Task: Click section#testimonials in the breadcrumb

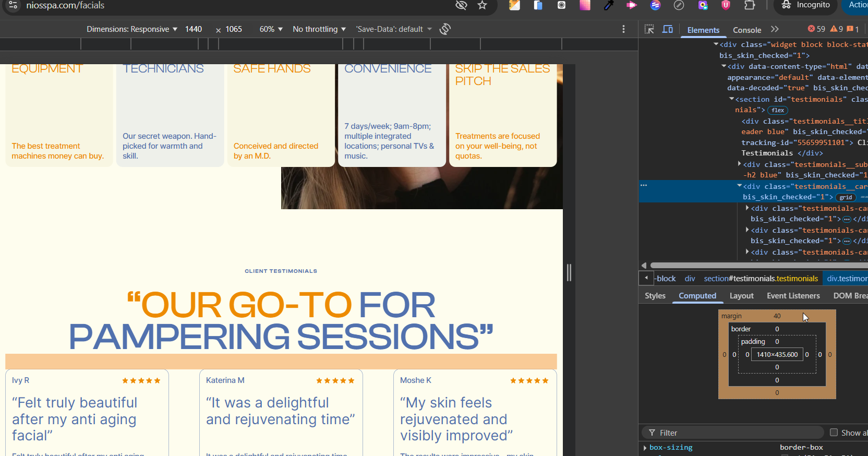Action: 761,279
